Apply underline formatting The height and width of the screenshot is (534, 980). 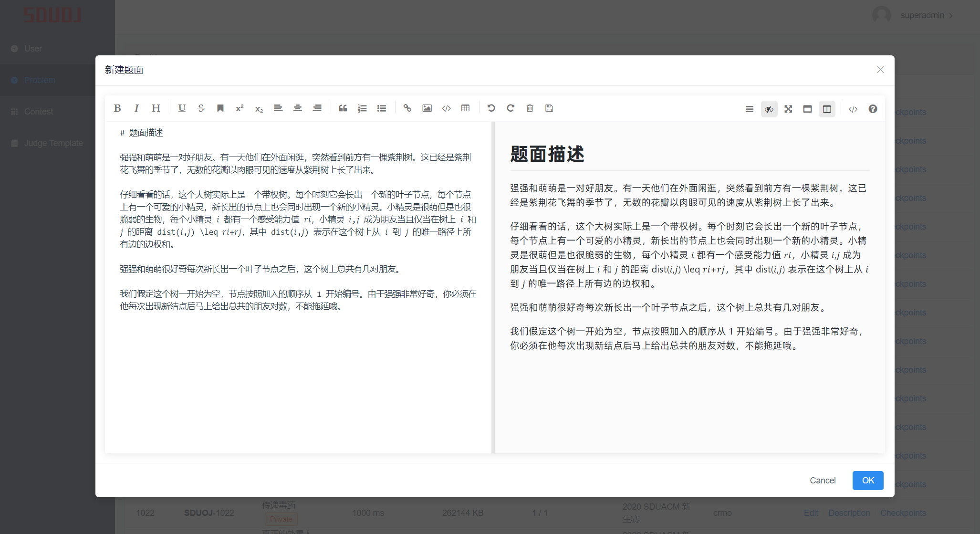(x=182, y=108)
